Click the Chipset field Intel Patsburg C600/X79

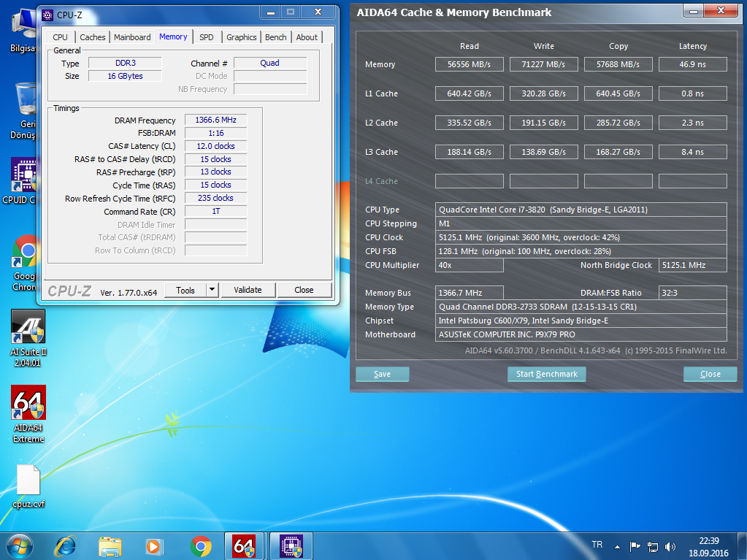click(581, 321)
